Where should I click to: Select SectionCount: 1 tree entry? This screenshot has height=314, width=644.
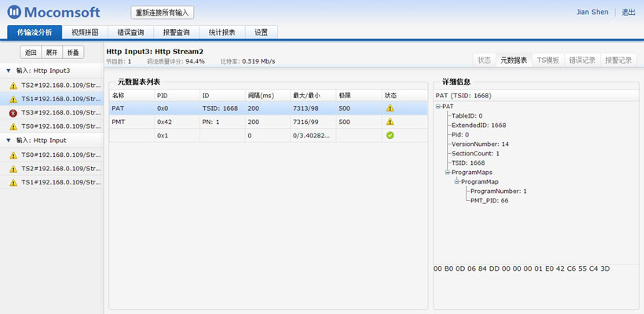click(x=475, y=154)
